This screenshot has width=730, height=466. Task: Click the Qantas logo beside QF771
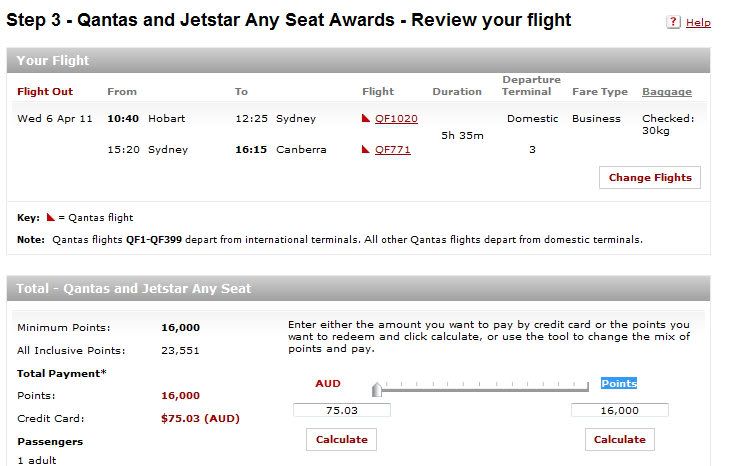[x=365, y=149]
